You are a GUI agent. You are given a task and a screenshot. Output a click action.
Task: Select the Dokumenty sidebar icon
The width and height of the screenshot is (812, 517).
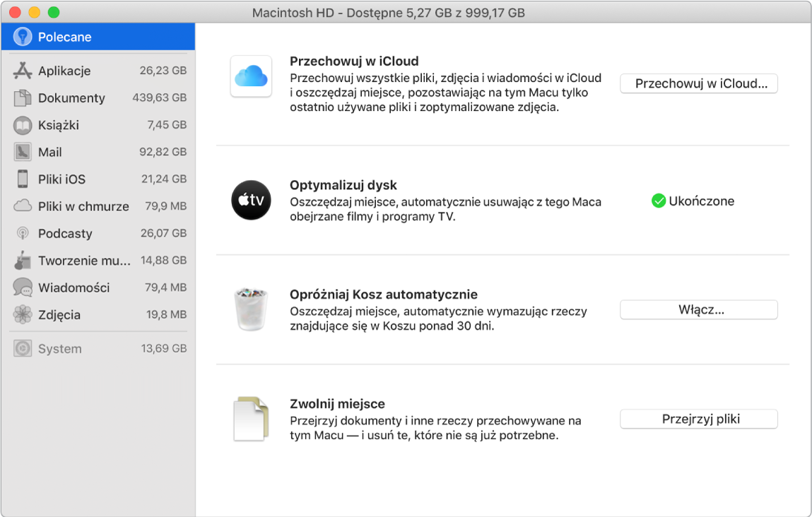point(21,98)
